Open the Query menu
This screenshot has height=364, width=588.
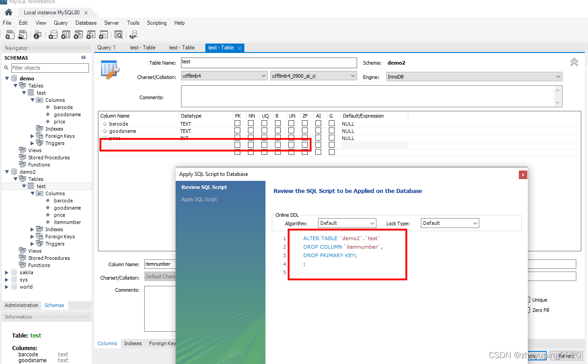(61, 23)
